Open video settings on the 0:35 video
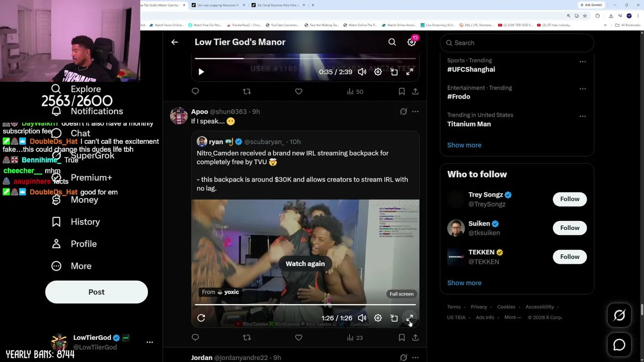Viewport: 644px width, 362px height. [378, 72]
